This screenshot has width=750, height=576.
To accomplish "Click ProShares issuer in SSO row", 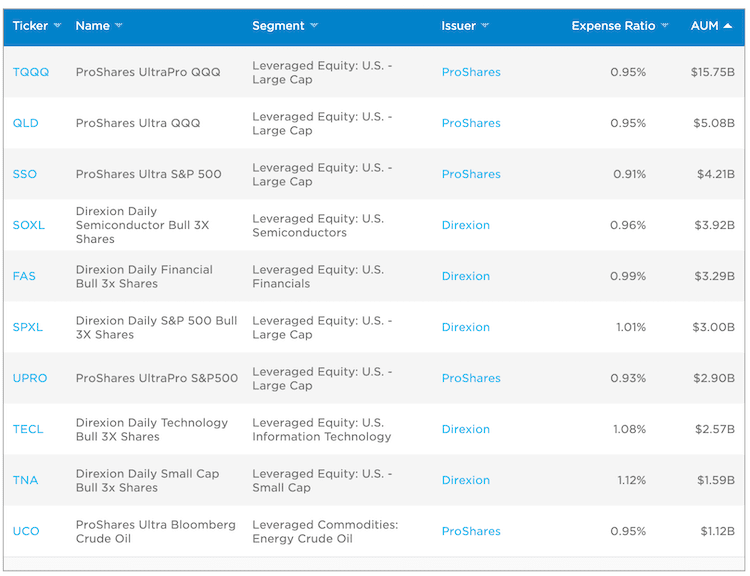I will coord(471,174).
